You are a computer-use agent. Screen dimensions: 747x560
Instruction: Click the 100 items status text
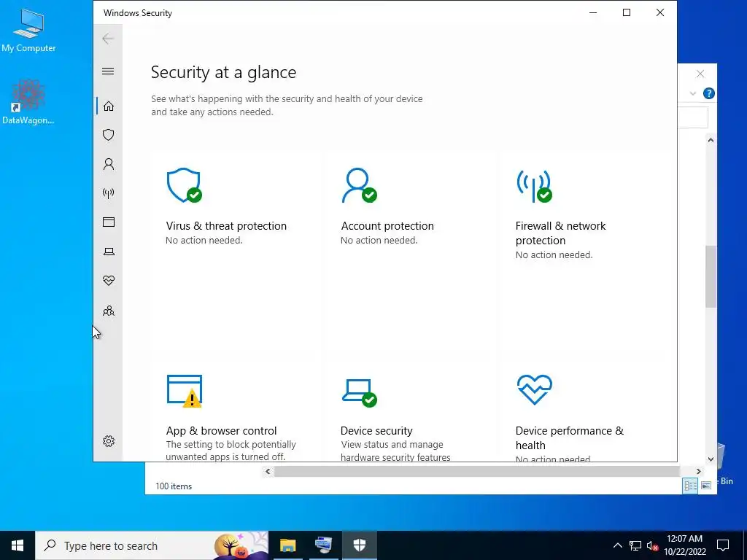174,486
